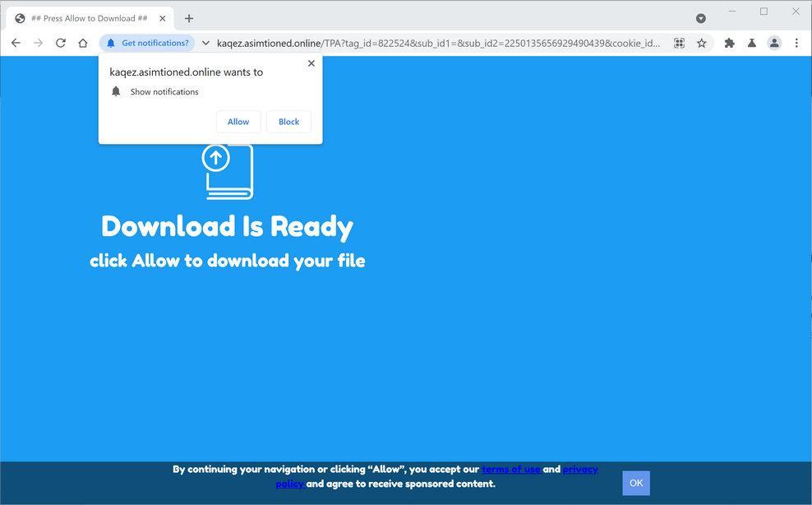Open the browser home page
The width and height of the screenshot is (812, 505).
click(83, 43)
